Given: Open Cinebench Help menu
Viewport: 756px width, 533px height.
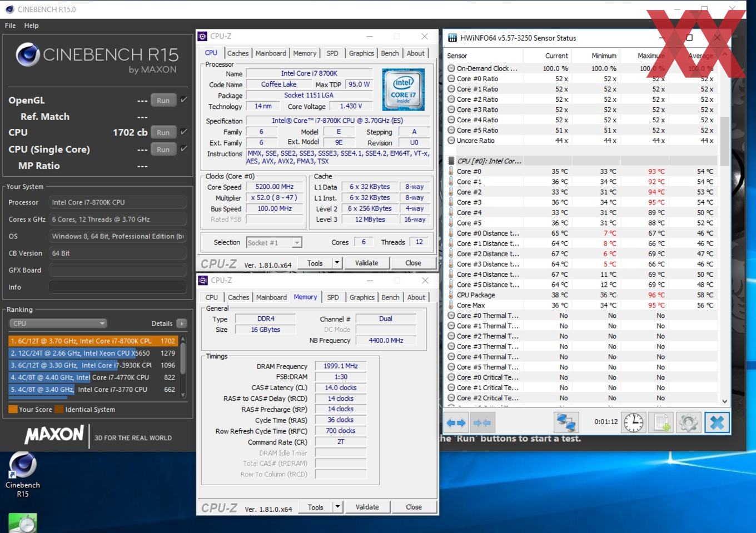Looking at the screenshot, I should coord(32,26).
